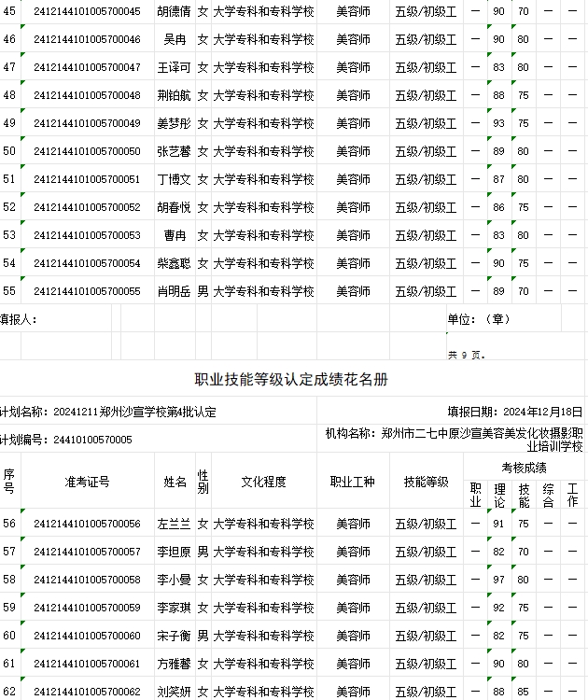Select row number 50 cell

[x=9, y=151]
